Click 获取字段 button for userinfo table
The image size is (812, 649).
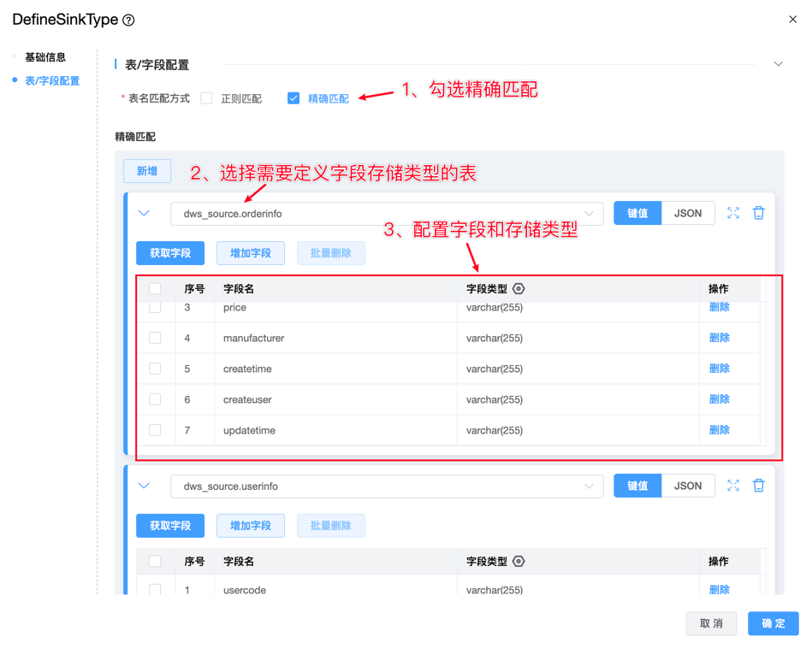click(x=170, y=526)
